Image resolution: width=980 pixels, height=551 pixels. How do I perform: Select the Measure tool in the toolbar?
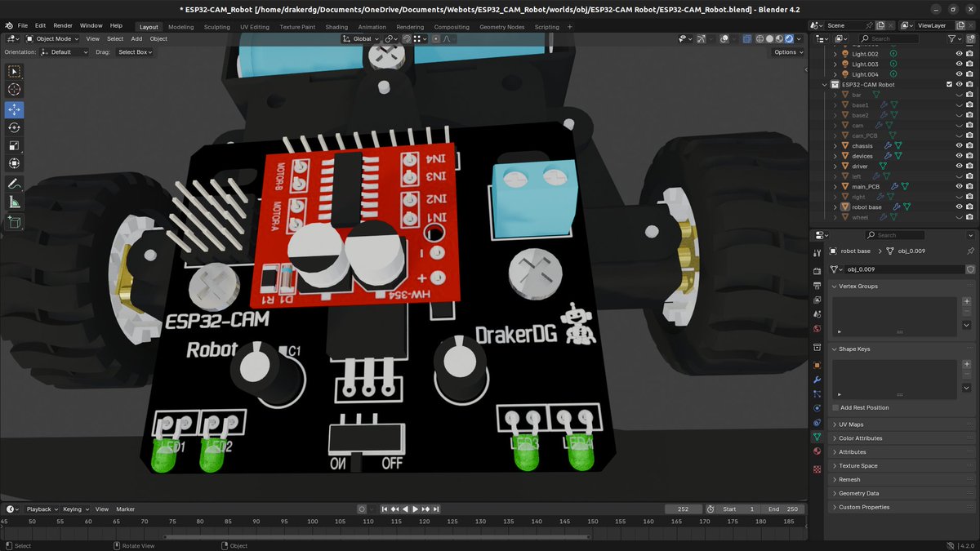pyautogui.click(x=14, y=201)
